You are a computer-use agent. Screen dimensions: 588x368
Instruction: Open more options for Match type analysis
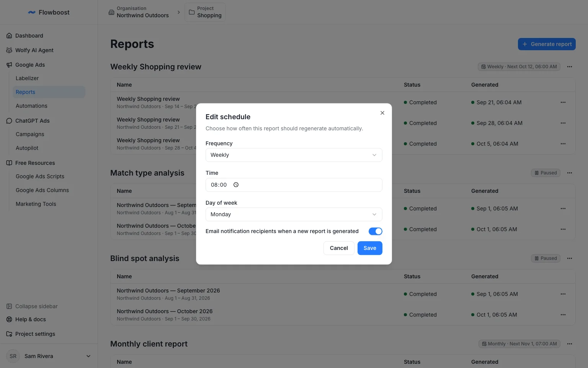(570, 173)
